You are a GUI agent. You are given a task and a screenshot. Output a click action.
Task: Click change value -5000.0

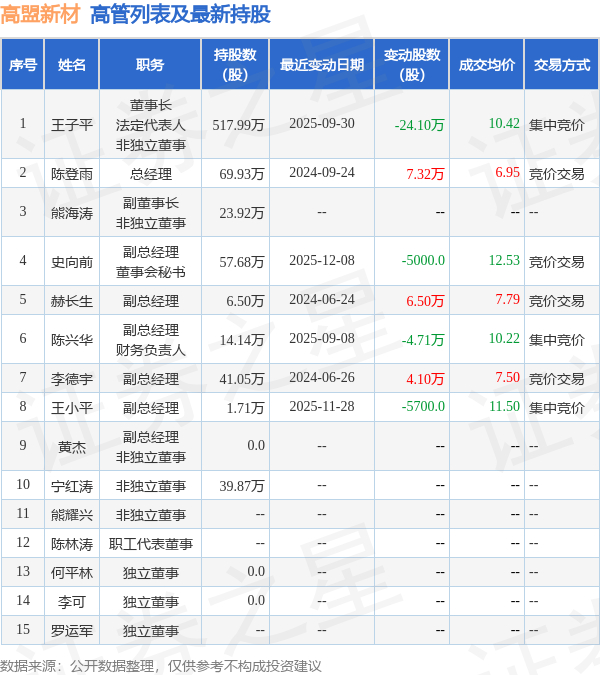coord(423,260)
